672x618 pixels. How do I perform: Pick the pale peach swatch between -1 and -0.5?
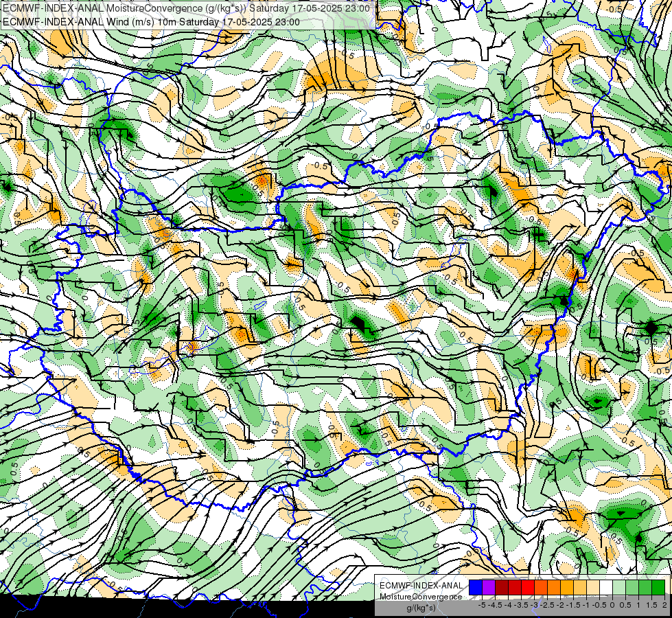pos(593,588)
